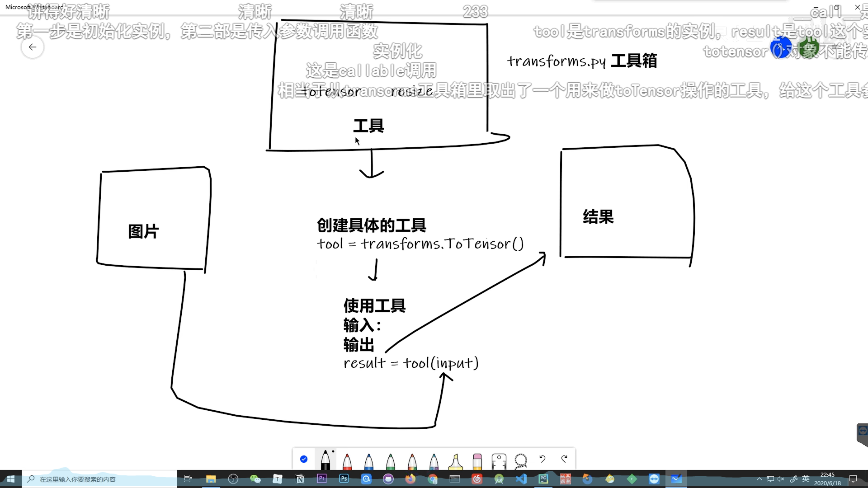This screenshot has width=868, height=488.
Task: Click the '使用工具' heading text
Action: coord(374,306)
